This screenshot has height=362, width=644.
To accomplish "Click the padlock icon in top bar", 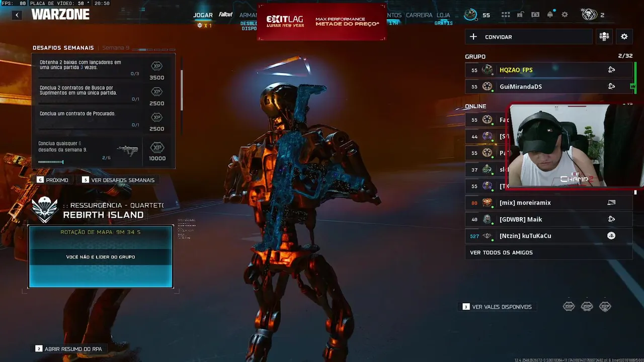I will [x=521, y=15].
